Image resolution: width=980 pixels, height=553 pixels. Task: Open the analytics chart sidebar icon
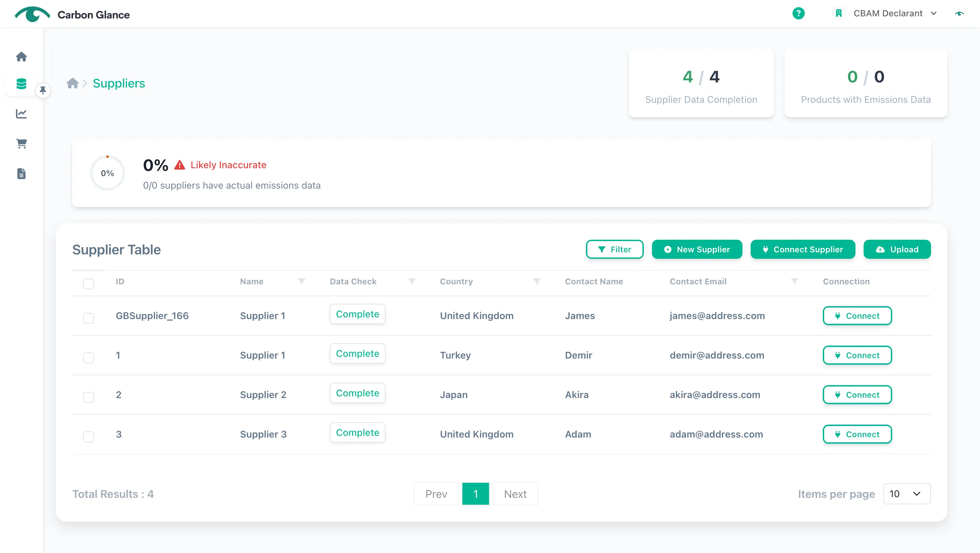coord(21,113)
